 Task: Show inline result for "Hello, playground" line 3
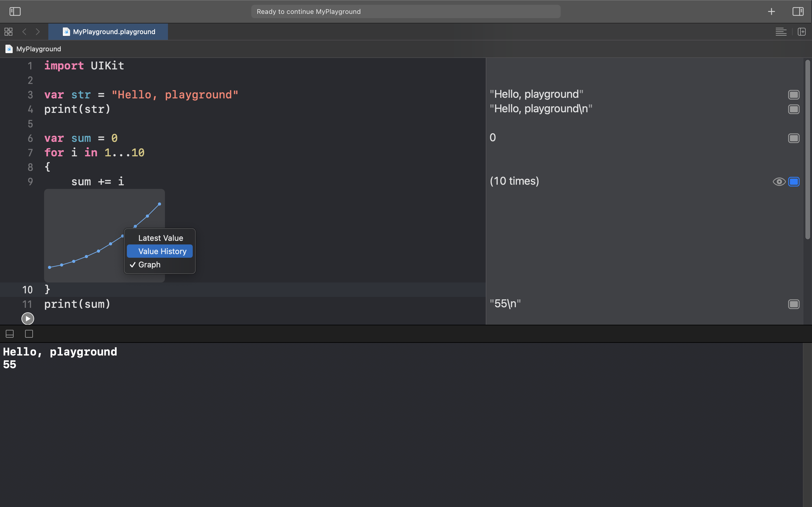(794, 94)
